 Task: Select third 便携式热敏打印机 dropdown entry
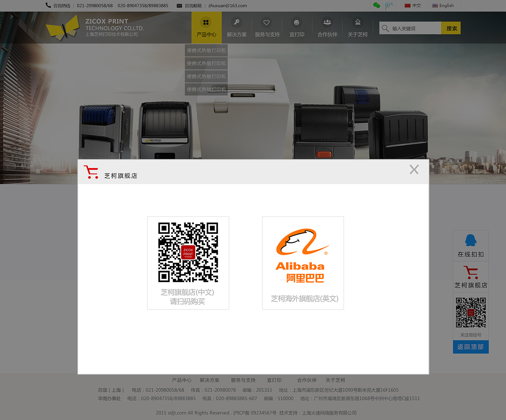point(206,77)
